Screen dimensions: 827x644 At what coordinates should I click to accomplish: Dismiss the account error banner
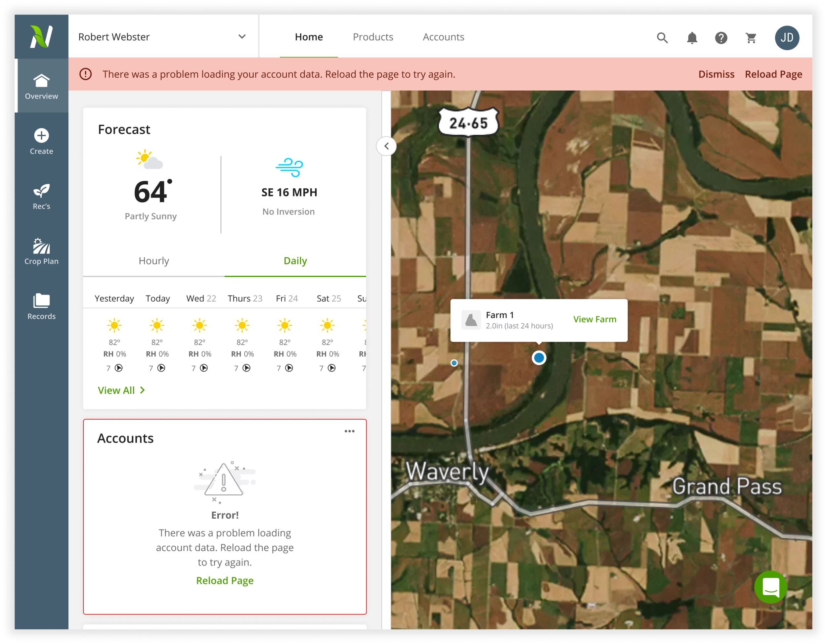716,74
